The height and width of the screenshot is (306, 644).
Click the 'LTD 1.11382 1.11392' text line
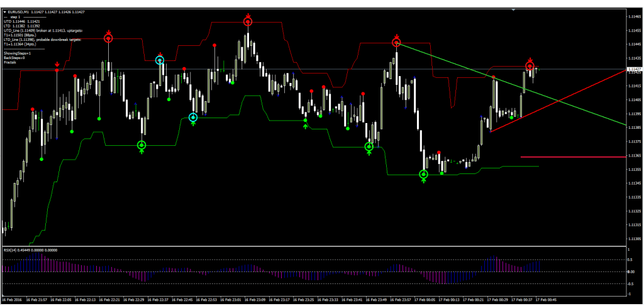click(22, 26)
